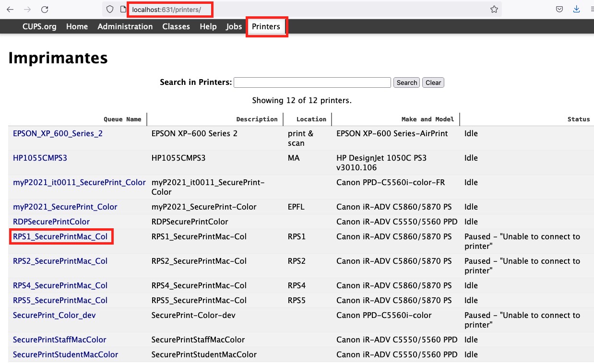Click the browser forward arrow
Viewport: 594px width, 364px height.
tap(27, 10)
